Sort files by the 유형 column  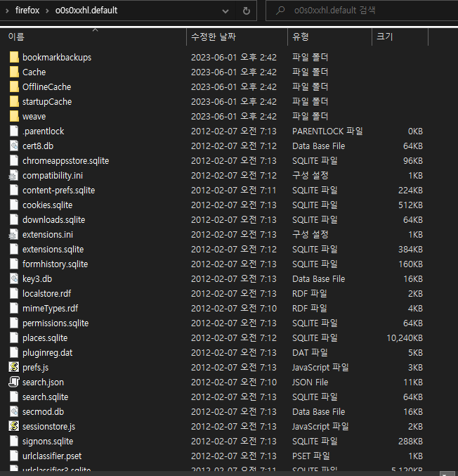pos(329,37)
